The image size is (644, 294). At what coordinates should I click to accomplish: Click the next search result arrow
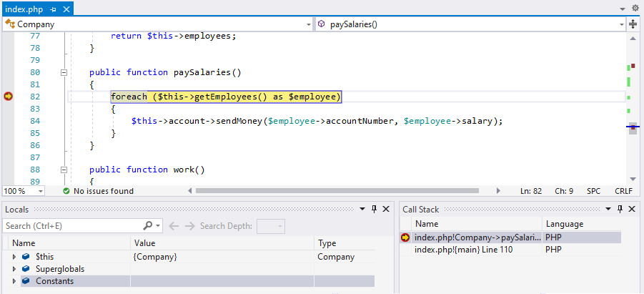click(x=189, y=226)
